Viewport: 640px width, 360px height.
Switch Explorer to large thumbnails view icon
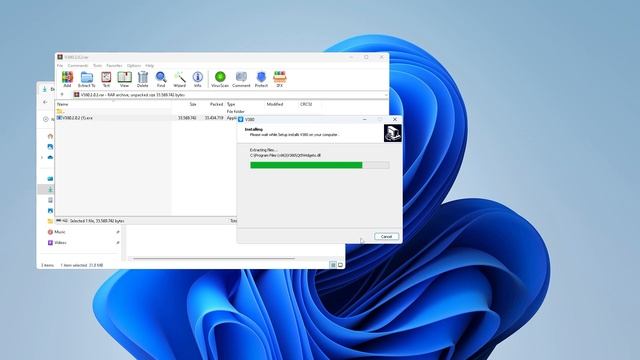(x=340, y=265)
